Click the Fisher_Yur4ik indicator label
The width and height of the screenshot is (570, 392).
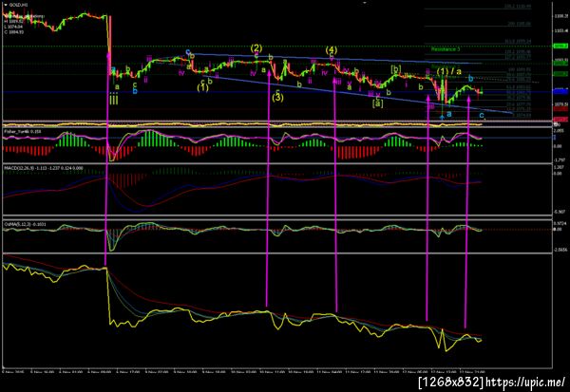(22, 131)
